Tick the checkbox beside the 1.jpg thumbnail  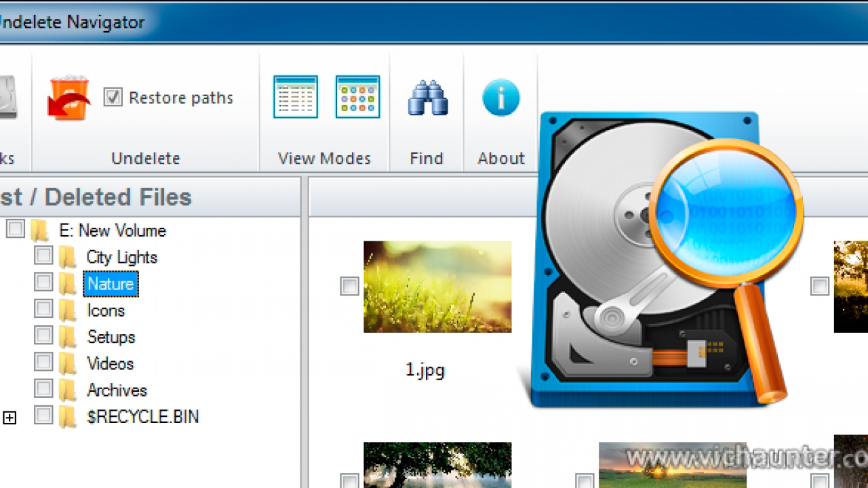[x=349, y=286]
